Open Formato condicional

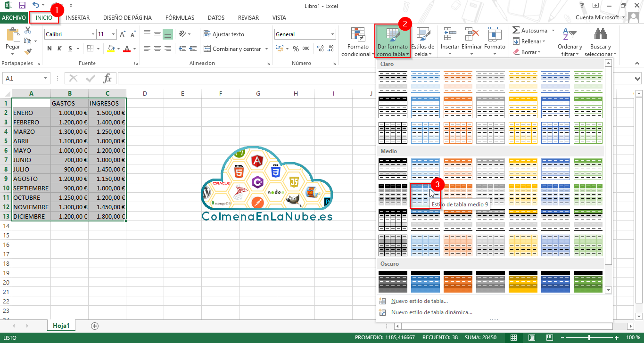coord(357,42)
